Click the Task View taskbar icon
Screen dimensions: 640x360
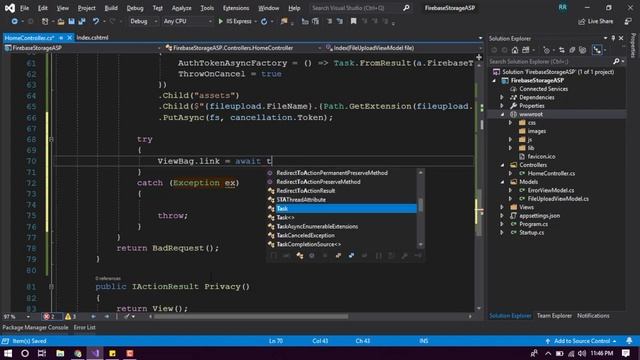click(x=42, y=353)
